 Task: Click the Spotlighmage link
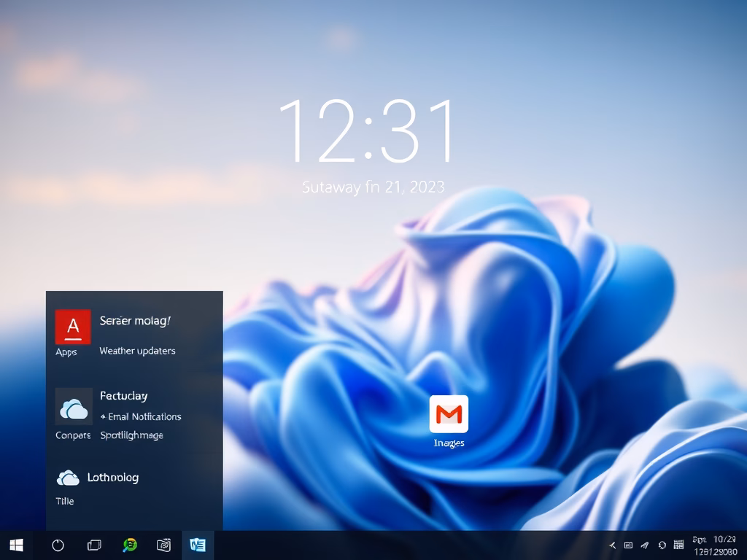coord(131,435)
